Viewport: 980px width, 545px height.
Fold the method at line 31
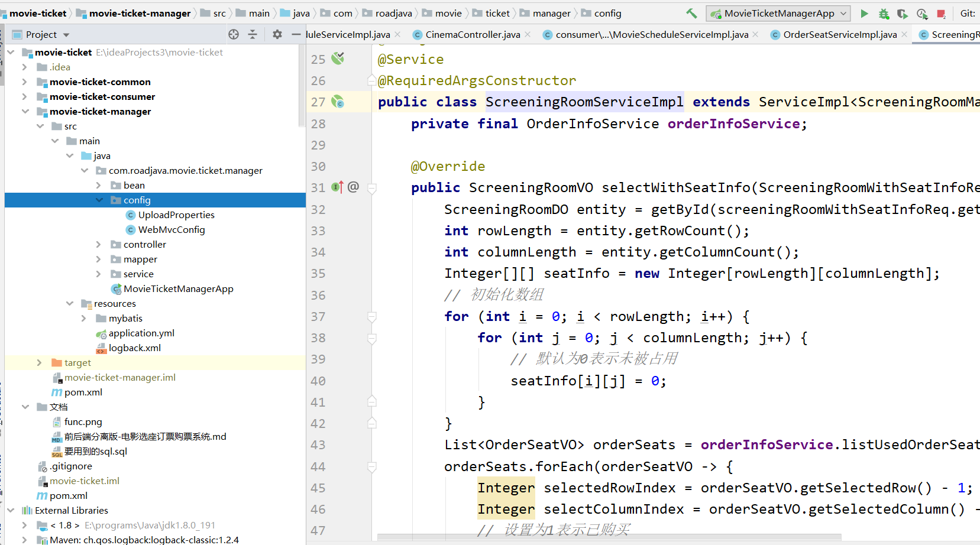(372, 189)
